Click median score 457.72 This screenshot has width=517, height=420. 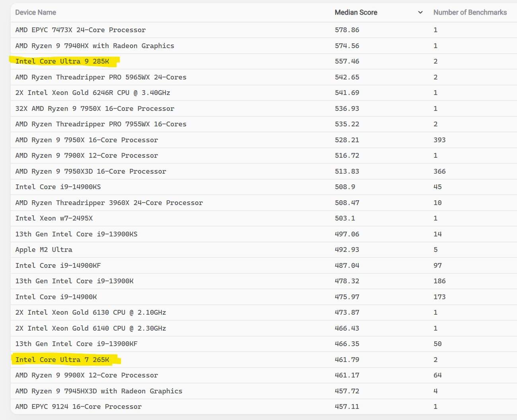pos(347,391)
